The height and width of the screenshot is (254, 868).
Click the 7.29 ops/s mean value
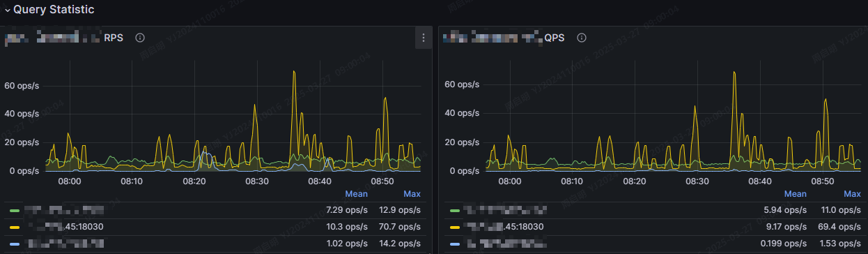tap(346, 209)
